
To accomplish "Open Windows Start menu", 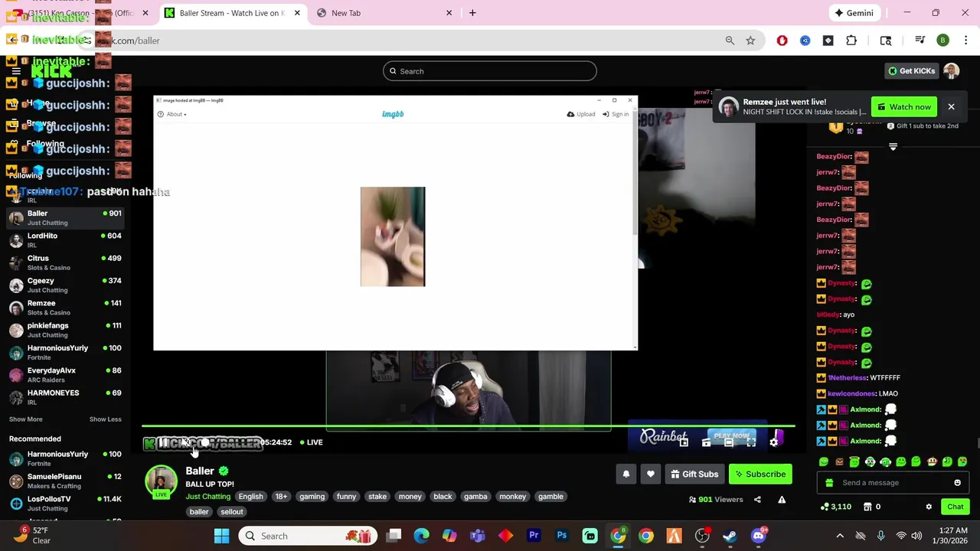I will [221, 536].
